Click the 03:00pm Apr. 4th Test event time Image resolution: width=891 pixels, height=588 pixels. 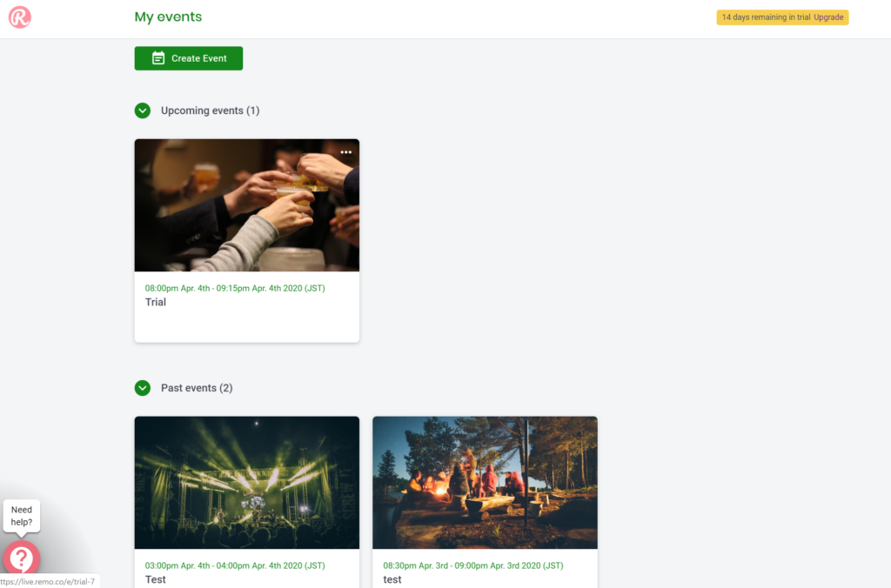coord(235,565)
